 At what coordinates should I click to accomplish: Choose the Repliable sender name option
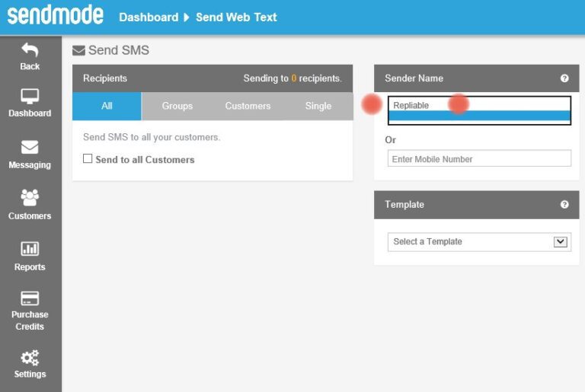(x=479, y=106)
